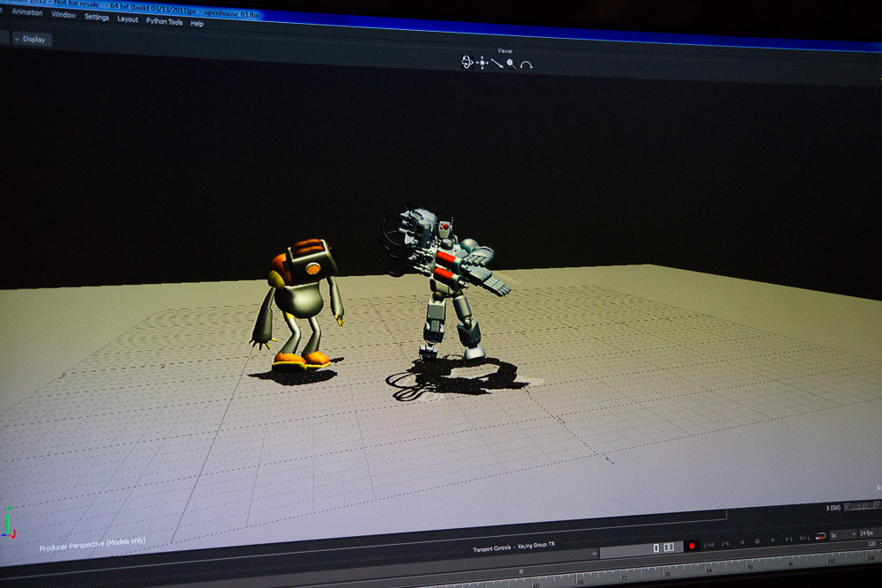Select the Pan/Travel camera tool
The image size is (882, 588).
point(482,63)
